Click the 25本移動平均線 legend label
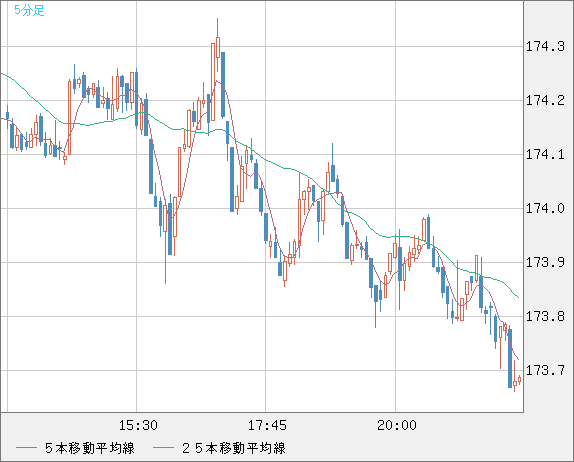The image size is (574, 462). tap(234, 448)
